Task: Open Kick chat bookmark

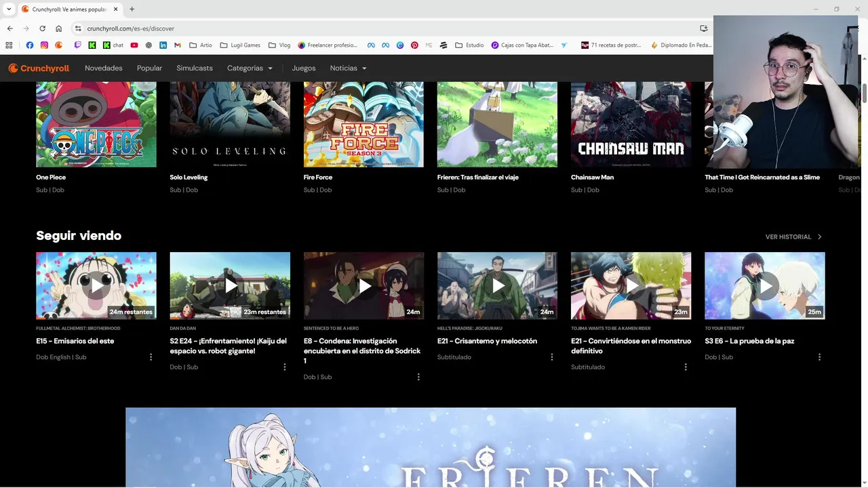Action: coord(113,45)
